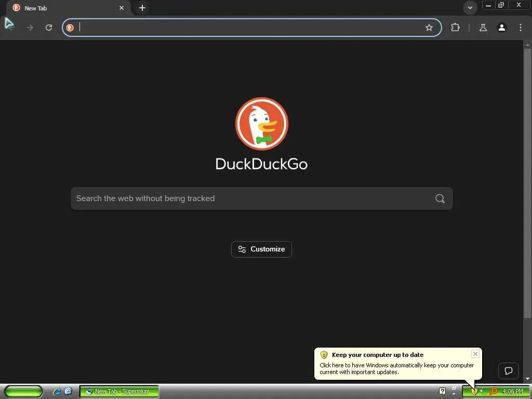Click the orange magnifier tray icon
The height and width of the screenshot is (399, 532).
click(494, 392)
